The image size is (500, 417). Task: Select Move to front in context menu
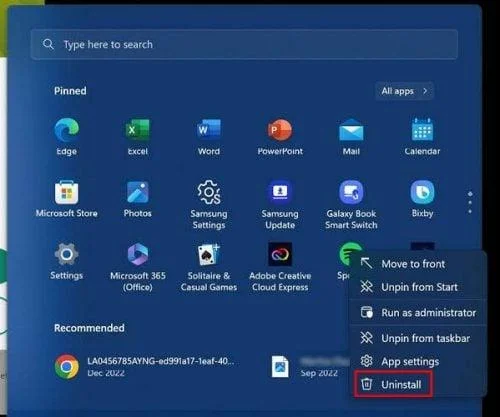tap(418, 264)
